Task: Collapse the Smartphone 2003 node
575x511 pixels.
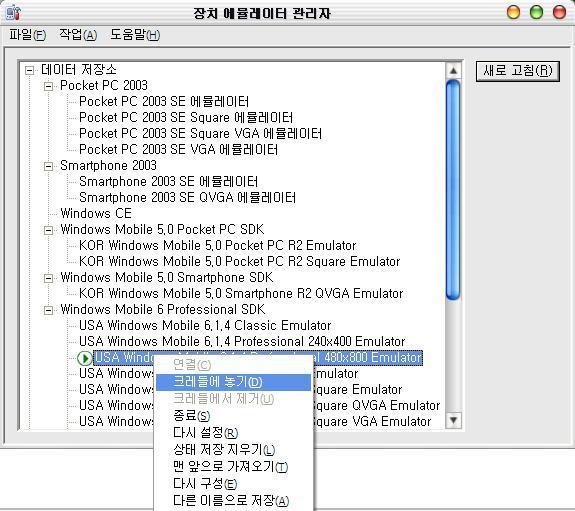Action: pos(48,166)
